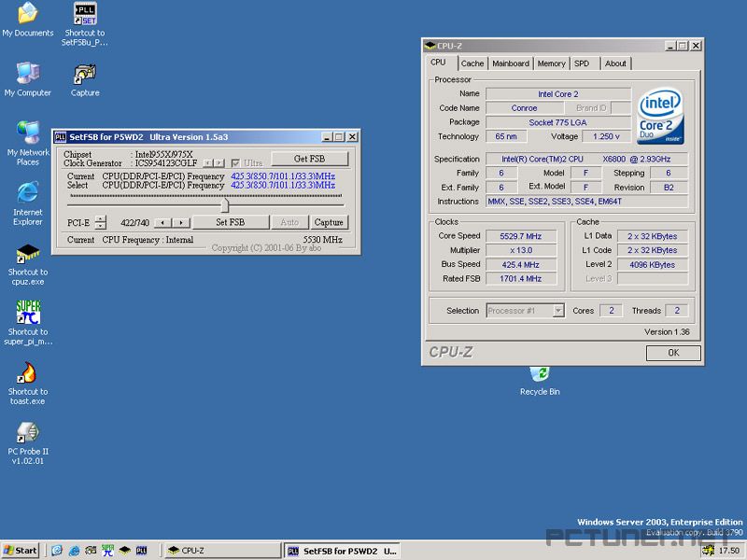Switch to the SPD tab
Screen dimensions: 747x560
click(x=582, y=63)
